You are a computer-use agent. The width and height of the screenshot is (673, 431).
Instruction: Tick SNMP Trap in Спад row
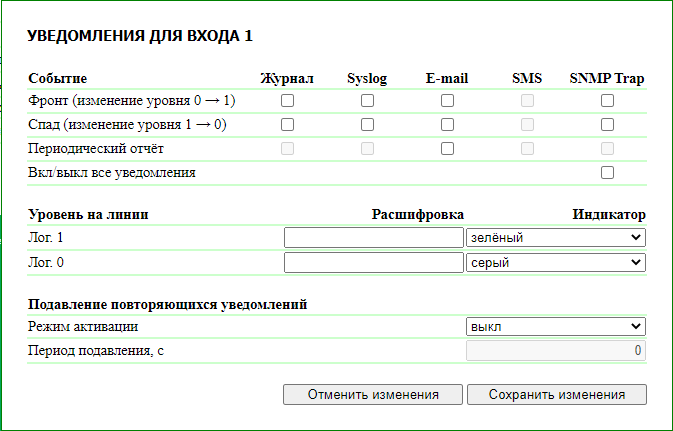click(607, 125)
